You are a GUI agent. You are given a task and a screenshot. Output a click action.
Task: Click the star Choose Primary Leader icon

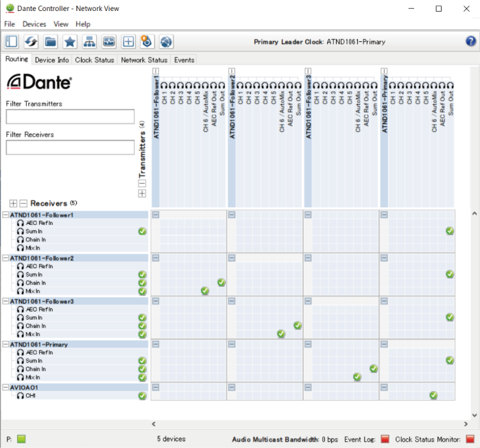pos(70,41)
